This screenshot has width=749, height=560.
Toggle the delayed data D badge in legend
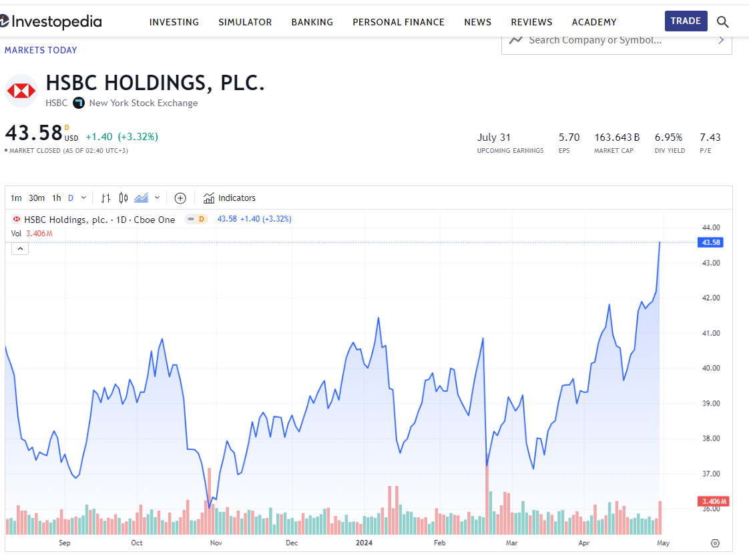197,219
